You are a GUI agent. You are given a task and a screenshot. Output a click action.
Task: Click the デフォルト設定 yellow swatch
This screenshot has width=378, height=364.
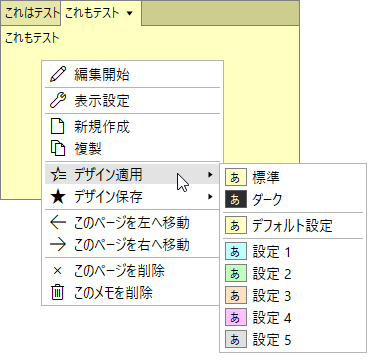click(x=236, y=225)
